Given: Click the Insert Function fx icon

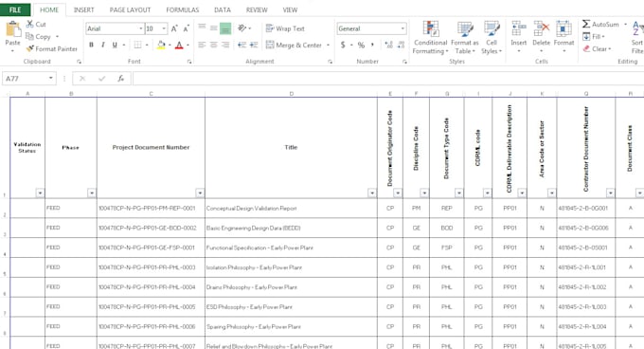Looking at the screenshot, I should click(121, 78).
